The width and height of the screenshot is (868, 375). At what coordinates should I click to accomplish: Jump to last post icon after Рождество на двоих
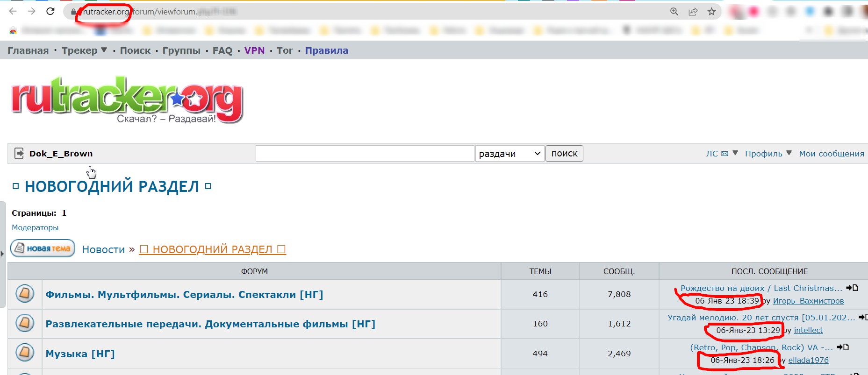[x=852, y=288]
